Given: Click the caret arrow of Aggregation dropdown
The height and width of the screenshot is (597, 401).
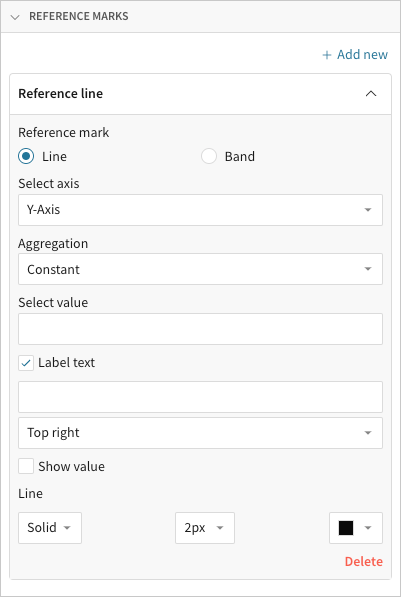Looking at the screenshot, I should click(368, 269).
